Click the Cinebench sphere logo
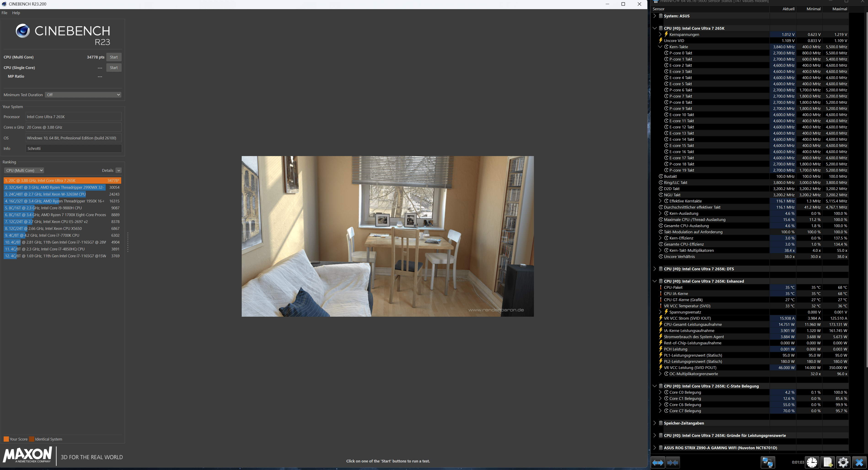The width and height of the screenshot is (868, 470). (x=23, y=31)
